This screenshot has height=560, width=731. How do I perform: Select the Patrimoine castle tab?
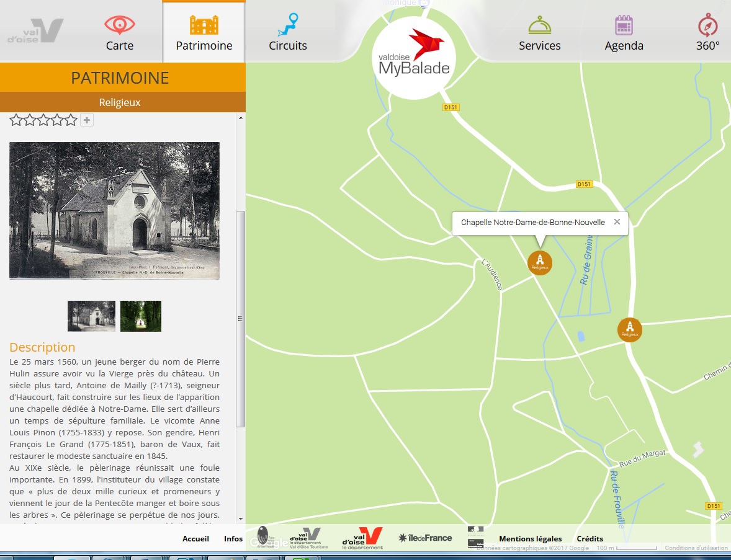click(x=204, y=33)
